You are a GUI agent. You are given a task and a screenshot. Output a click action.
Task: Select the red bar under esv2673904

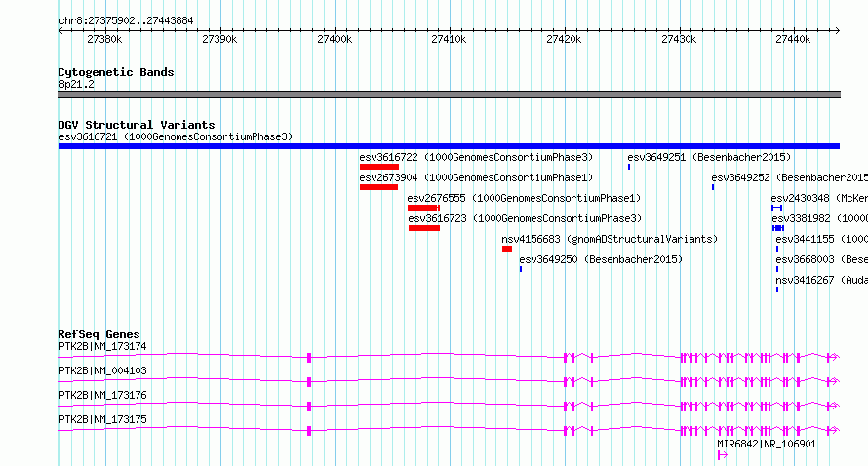pos(378,187)
